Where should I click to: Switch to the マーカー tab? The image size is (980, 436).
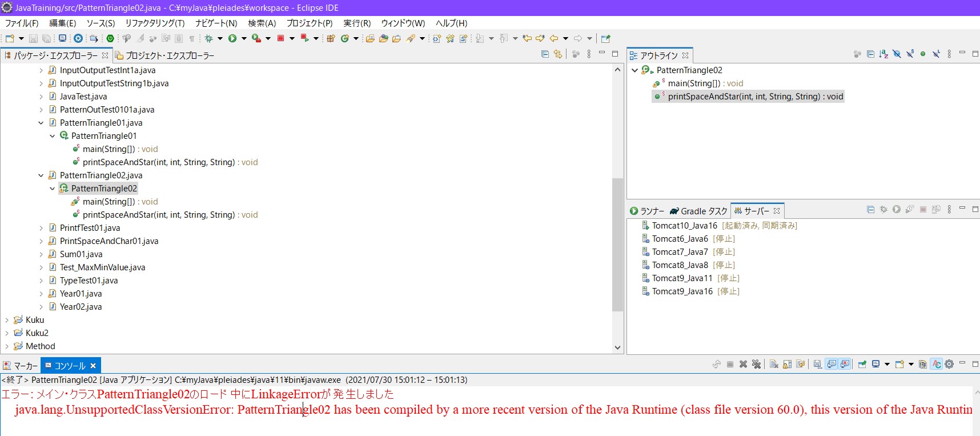20,366
